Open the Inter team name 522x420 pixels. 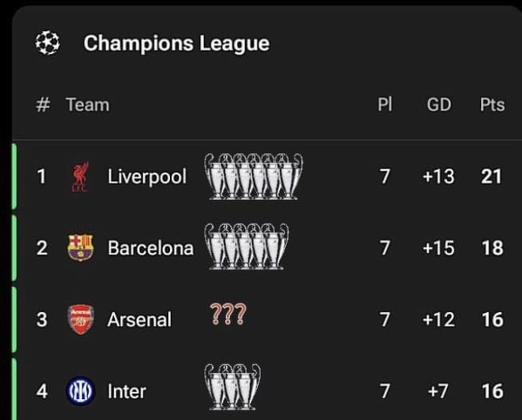coord(127,391)
